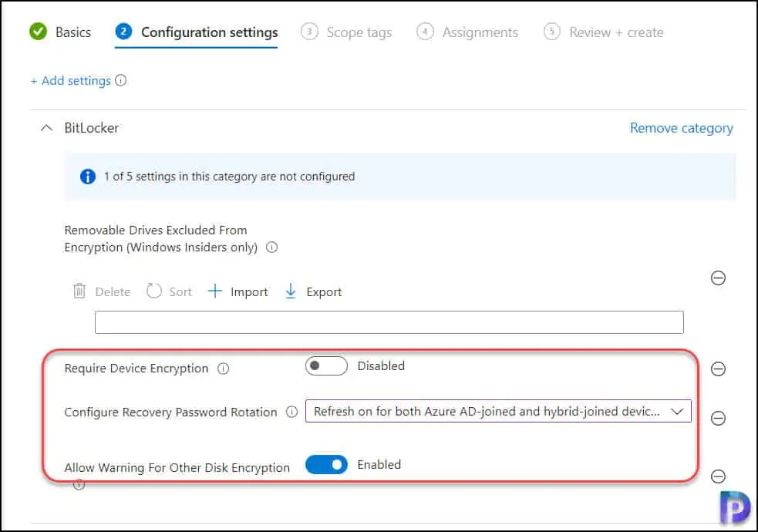
Task: Click the Sort button label
Action: tap(180, 292)
